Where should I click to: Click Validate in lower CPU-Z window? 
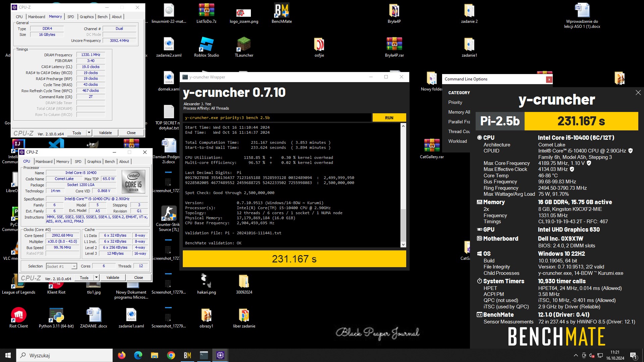[x=113, y=278]
